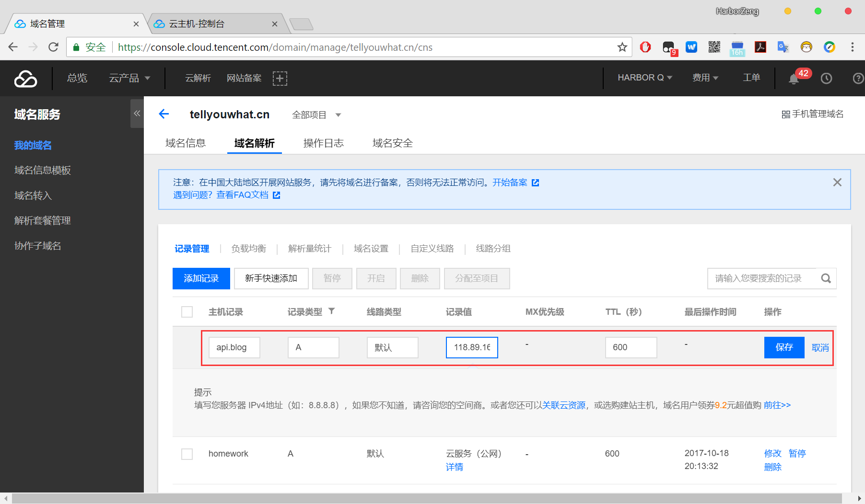Open the help question mark icon
Screen dimensions: 865x504
click(x=858, y=79)
